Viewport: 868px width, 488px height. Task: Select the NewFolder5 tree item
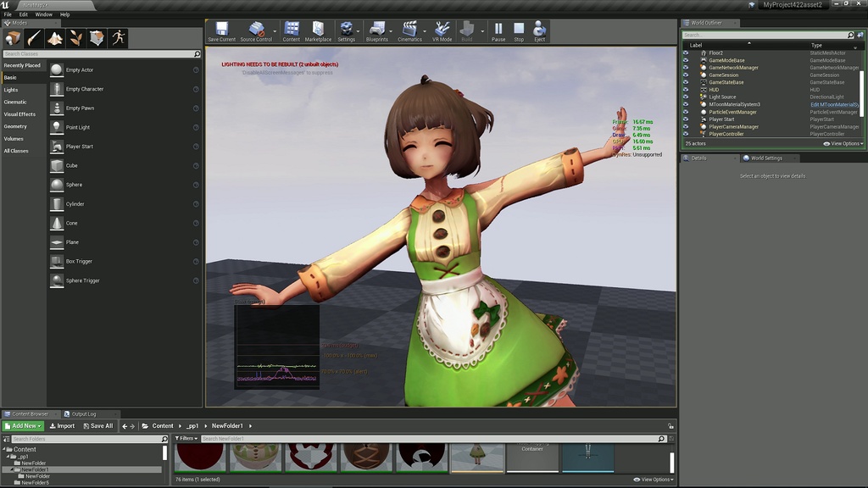(x=35, y=482)
